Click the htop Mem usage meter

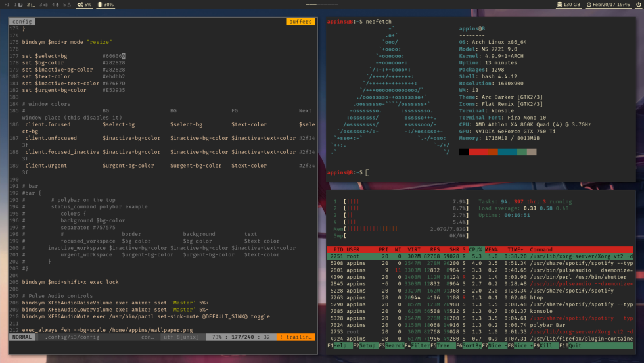coord(402,229)
